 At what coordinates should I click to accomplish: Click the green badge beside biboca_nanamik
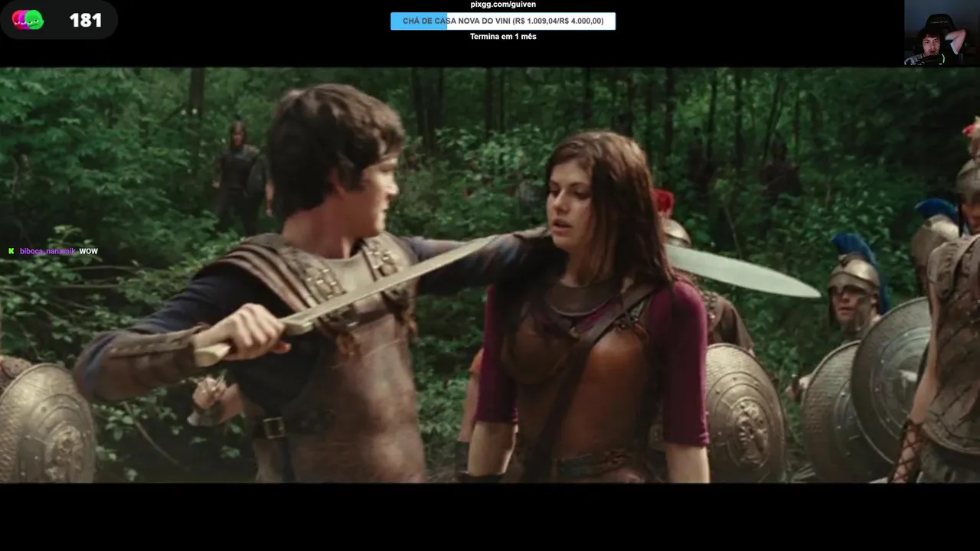pos(11,251)
